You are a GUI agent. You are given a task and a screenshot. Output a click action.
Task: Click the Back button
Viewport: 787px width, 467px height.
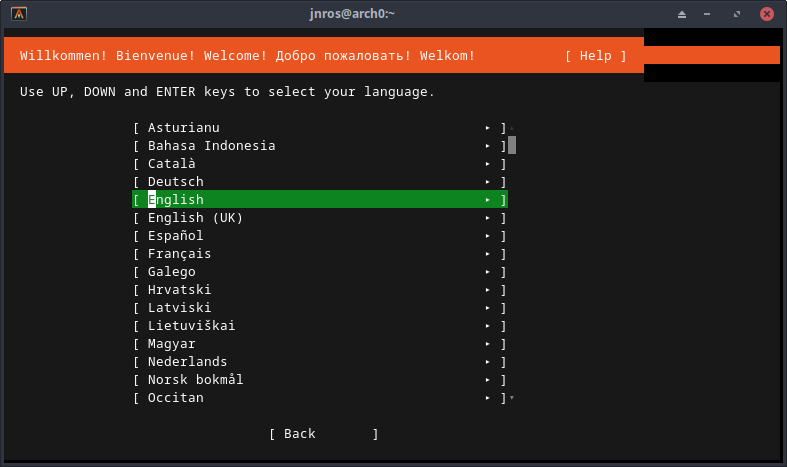coord(324,434)
